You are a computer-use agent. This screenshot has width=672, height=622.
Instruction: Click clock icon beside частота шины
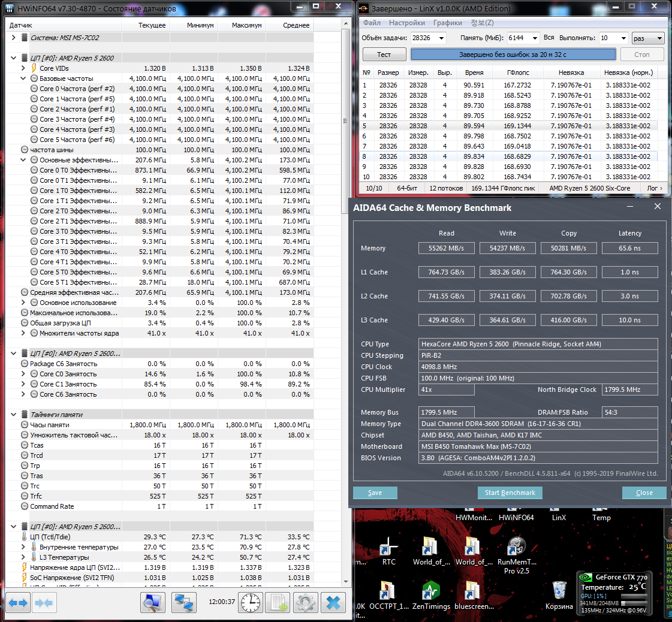click(x=25, y=149)
